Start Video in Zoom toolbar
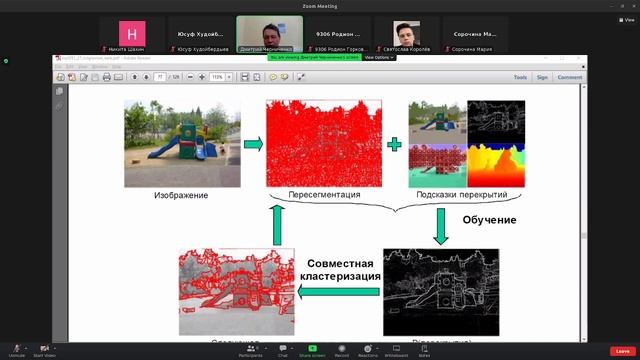The image size is (640, 360). 44,350
